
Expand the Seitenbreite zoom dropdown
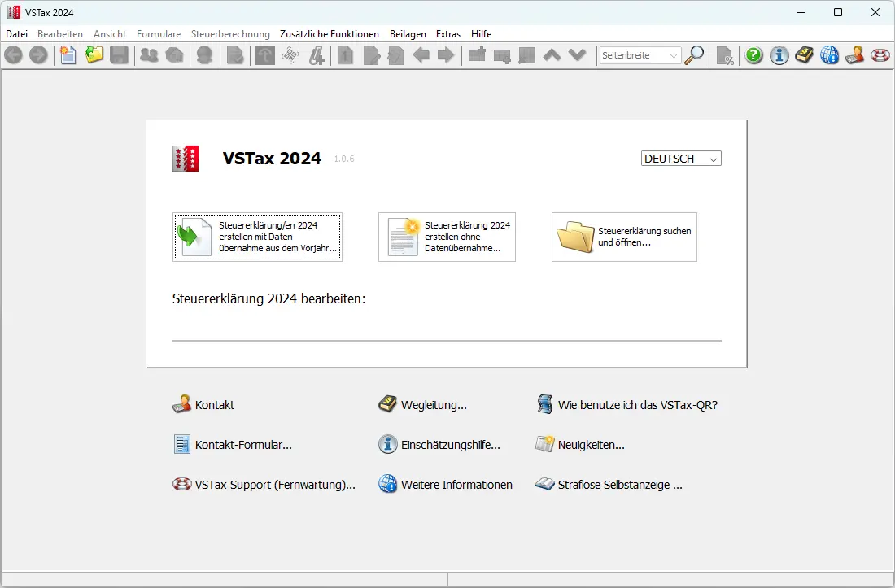[673, 55]
